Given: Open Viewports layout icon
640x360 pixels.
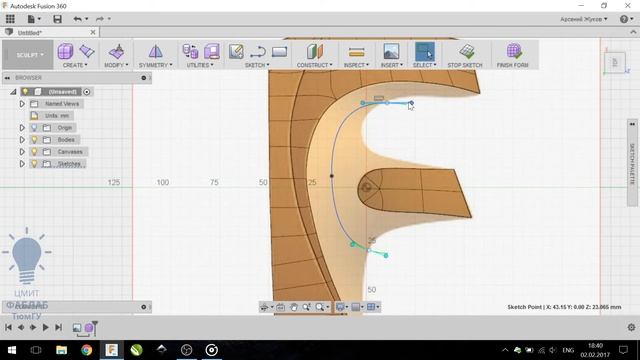Looking at the screenshot, I should pyautogui.click(x=371, y=307).
